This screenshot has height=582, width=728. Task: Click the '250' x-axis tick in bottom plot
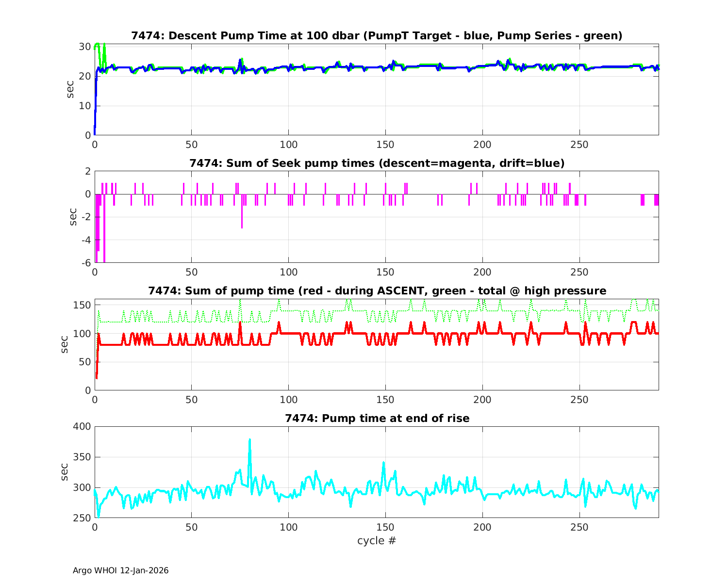click(579, 527)
